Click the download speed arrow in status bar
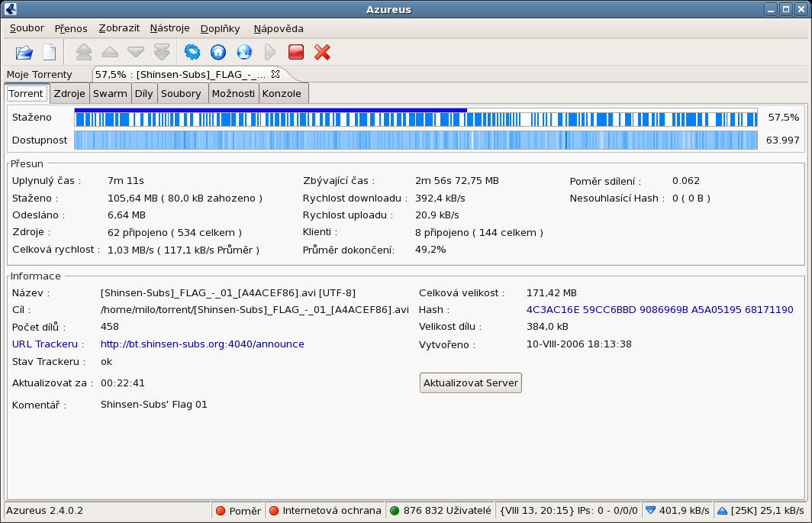This screenshot has width=812, height=523. coord(650,511)
